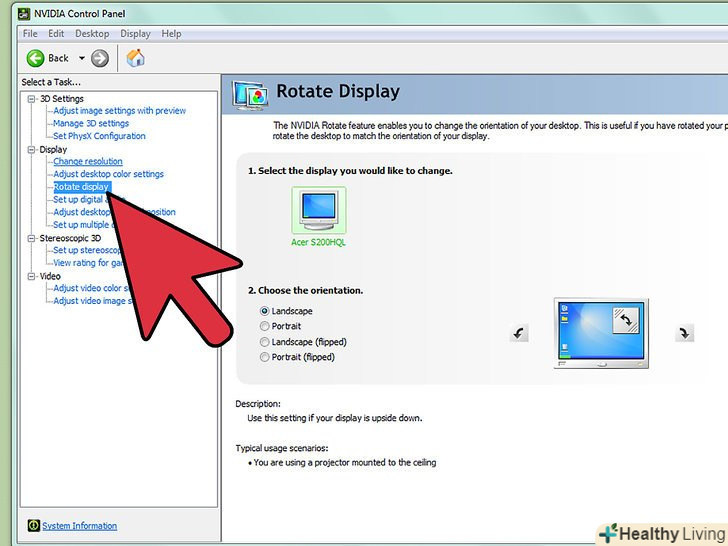This screenshot has width=728, height=546.
Task: Click the NVIDIA Control Panel title icon
Action: coord(24,14)
